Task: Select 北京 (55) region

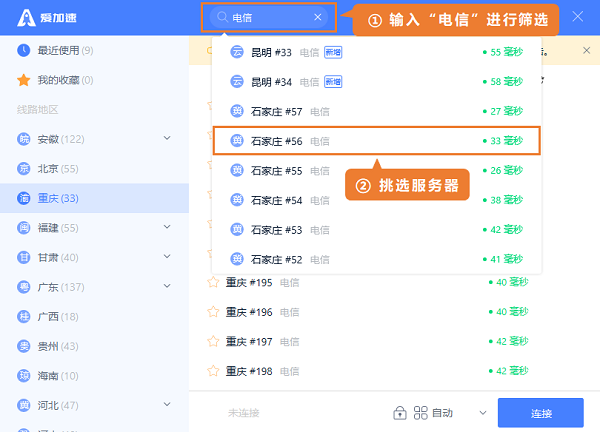Action: pos(94,169)
